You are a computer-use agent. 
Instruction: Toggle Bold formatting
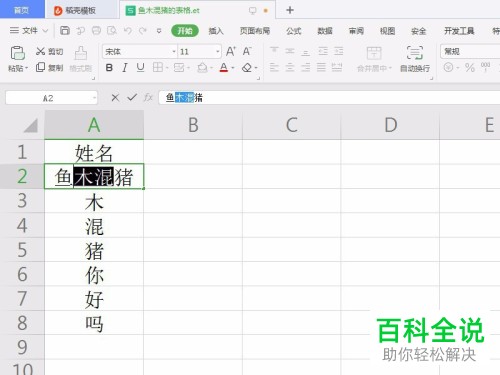[x=109, y=68]
